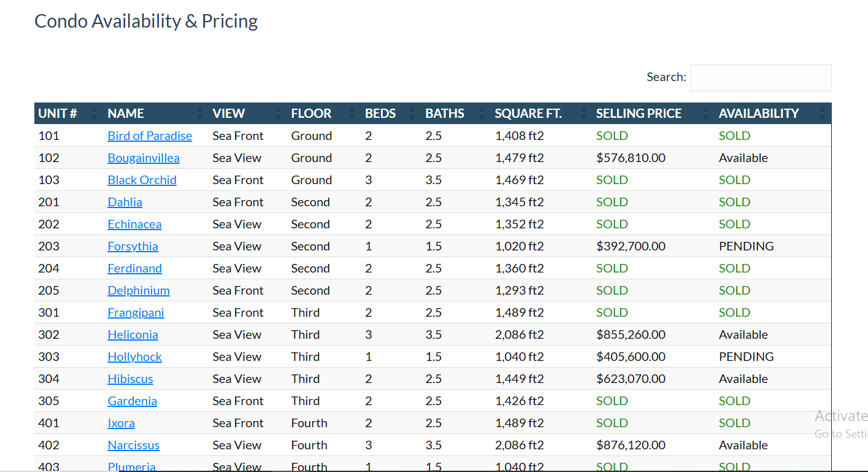Open the Bougainvillea unit link
The image size is (868, 472).
point(144,158)
